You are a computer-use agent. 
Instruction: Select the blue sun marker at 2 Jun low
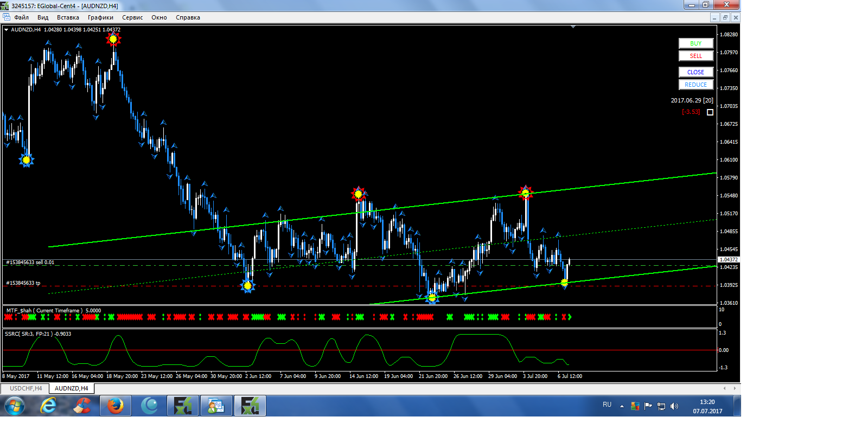248,286
